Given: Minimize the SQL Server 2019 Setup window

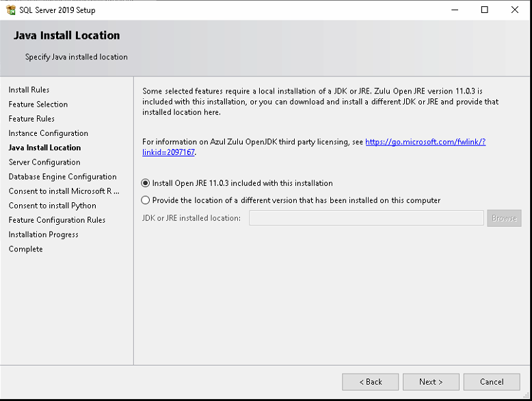Looking at the screenshot, I should [455, 10].
